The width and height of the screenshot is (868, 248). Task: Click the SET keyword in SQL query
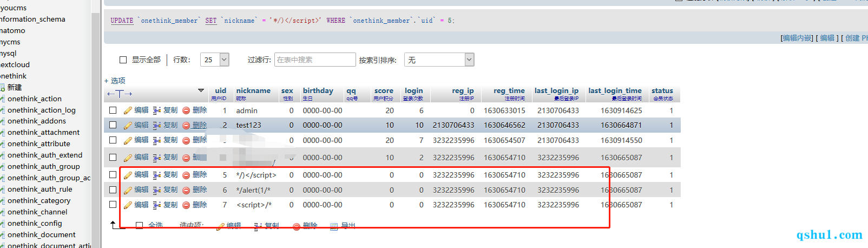click(211, 21)
